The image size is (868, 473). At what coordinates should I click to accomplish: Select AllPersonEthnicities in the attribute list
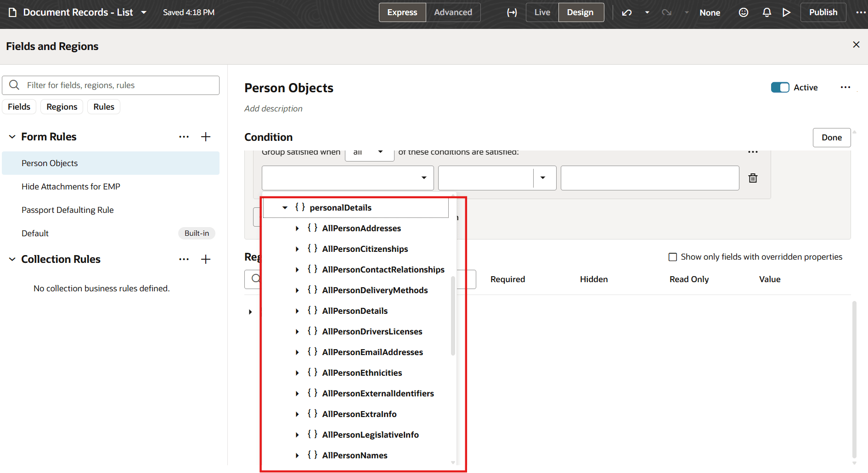362,373
